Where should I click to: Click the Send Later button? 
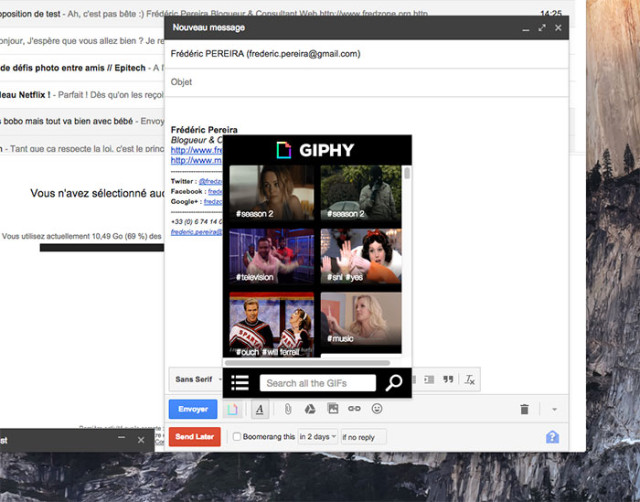coord(195,437)
